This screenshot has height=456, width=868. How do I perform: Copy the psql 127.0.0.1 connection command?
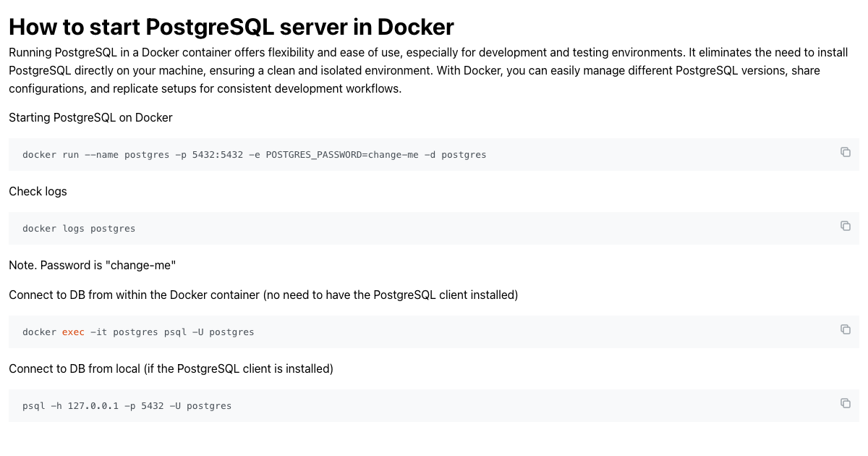click(x=845, y=403)
